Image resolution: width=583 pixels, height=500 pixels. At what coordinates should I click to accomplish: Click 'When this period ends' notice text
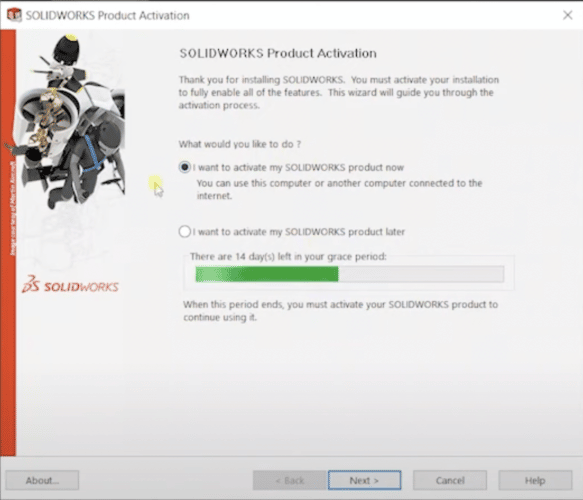(x=341, y=311)
